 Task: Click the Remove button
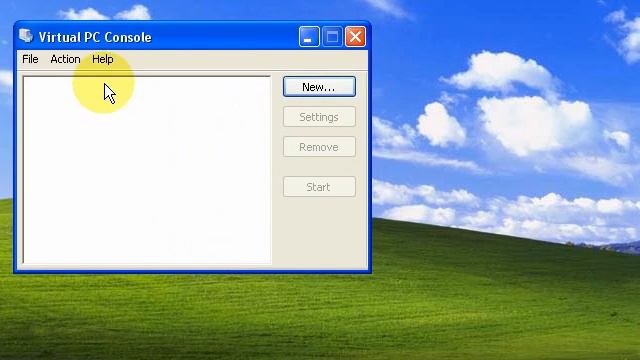(319, 147)
